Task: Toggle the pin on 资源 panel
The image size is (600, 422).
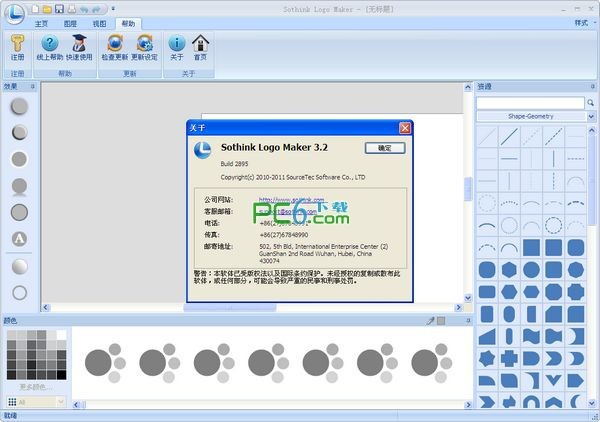Action: pyautogui.click(x=593, y=87)
